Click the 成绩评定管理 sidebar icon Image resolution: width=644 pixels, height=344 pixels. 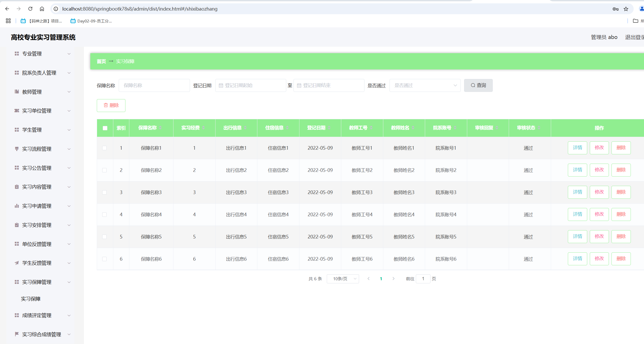(x=17, y=315)
